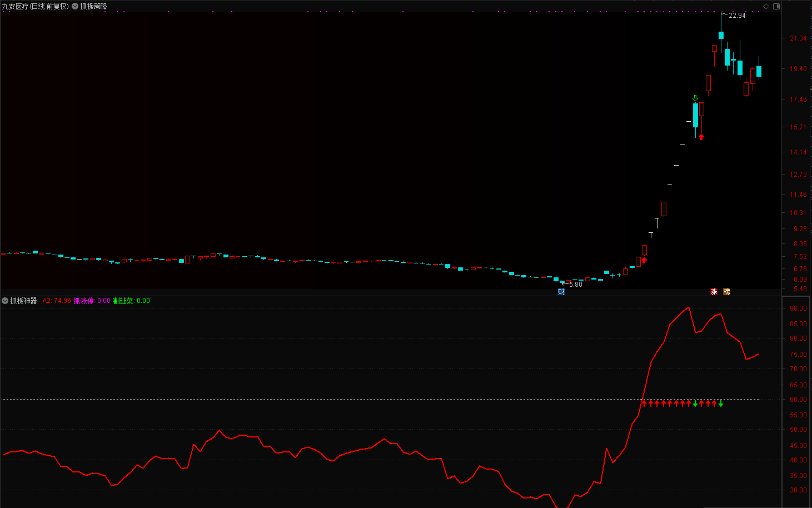Click red up arrow near 7.52 candle
Screen dimensions: 812x508
click(644, 260)
